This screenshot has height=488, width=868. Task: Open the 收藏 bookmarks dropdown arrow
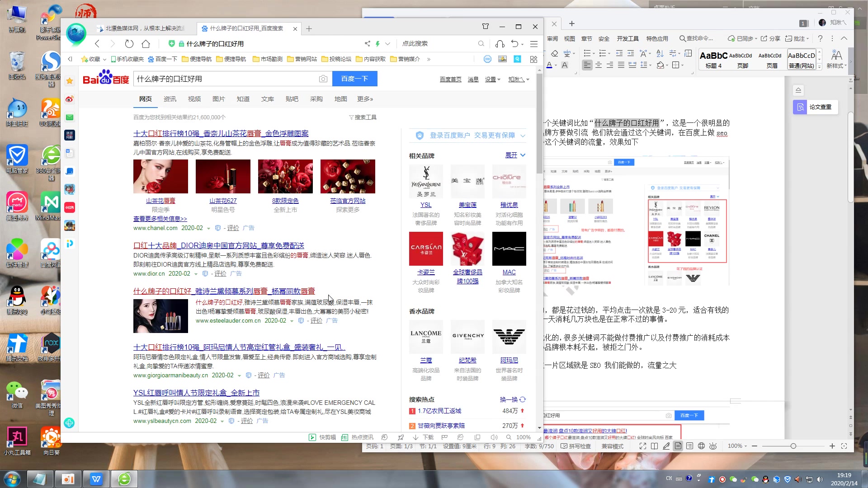tap(104, 59)
